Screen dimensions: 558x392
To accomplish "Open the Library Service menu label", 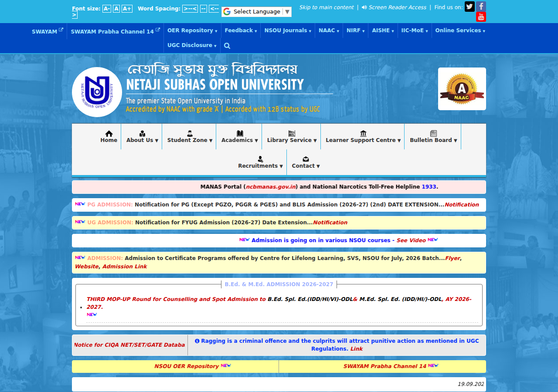I will (292, 140).
